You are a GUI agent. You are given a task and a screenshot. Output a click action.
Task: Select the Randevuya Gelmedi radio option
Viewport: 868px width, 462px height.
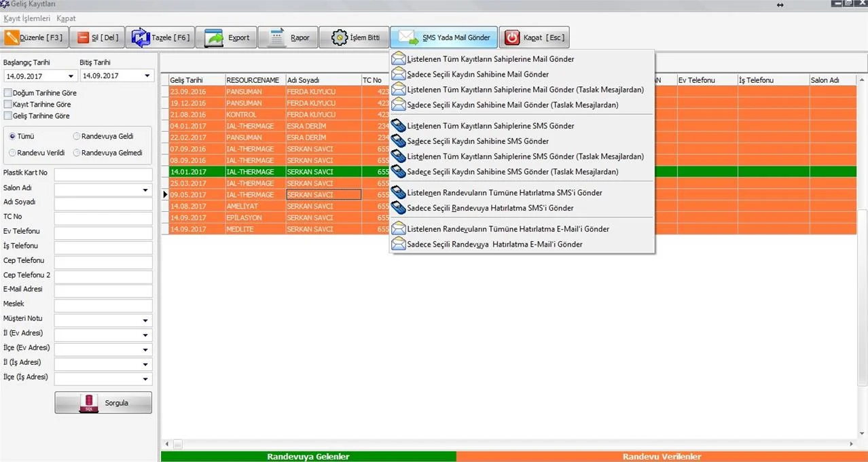[77, 153]
